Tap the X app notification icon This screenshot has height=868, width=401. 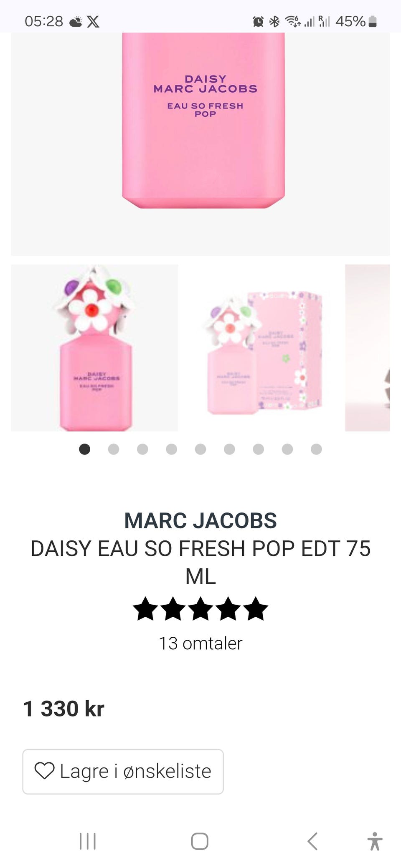coord(93,21)
